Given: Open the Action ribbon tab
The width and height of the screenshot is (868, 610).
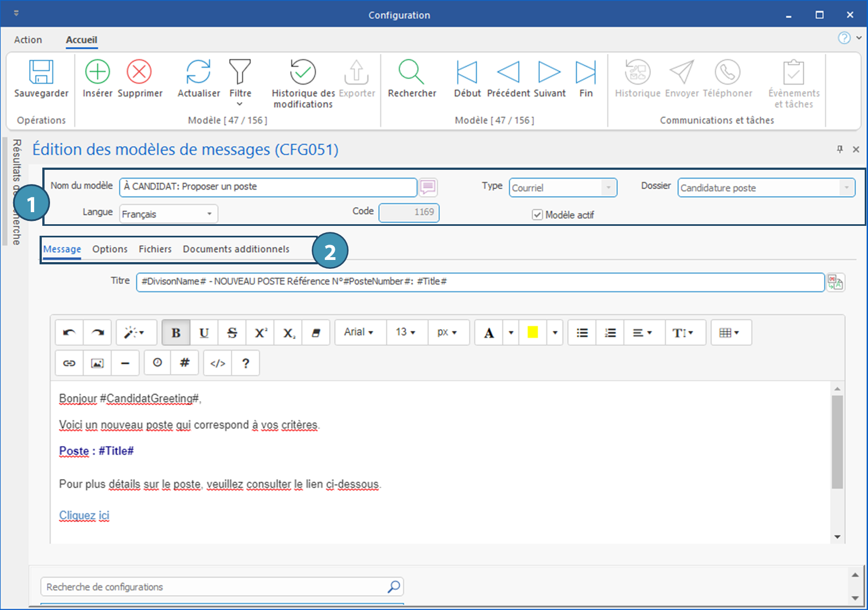Looking at the screenshot, I should [28, 40].
